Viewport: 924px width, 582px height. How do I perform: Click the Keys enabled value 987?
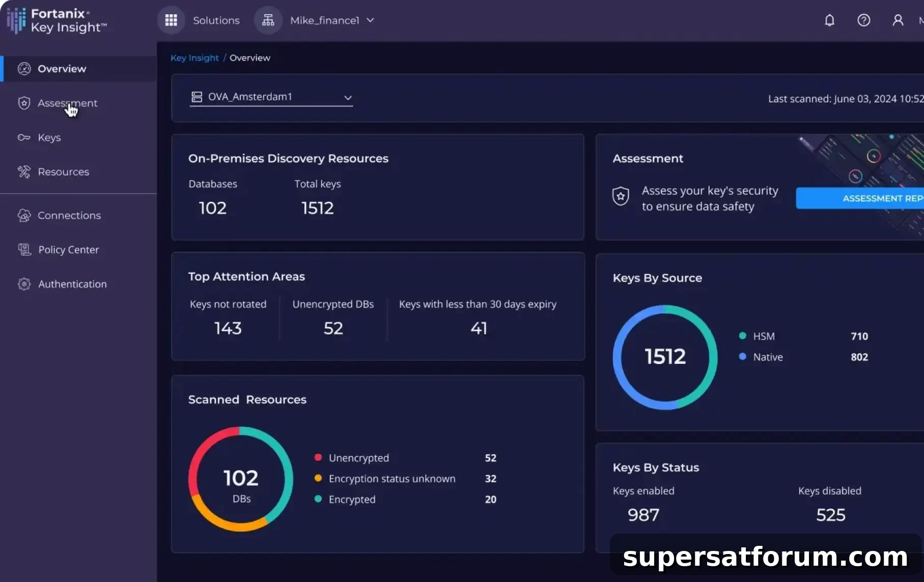tap(643, 515)
